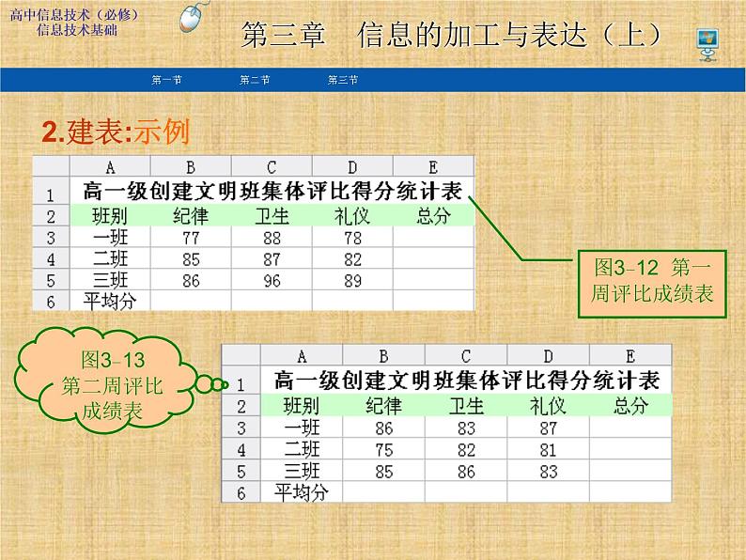Go to the 第三节 section tab
Viewport: 746px width, 560px height.
tap(343, 80)
